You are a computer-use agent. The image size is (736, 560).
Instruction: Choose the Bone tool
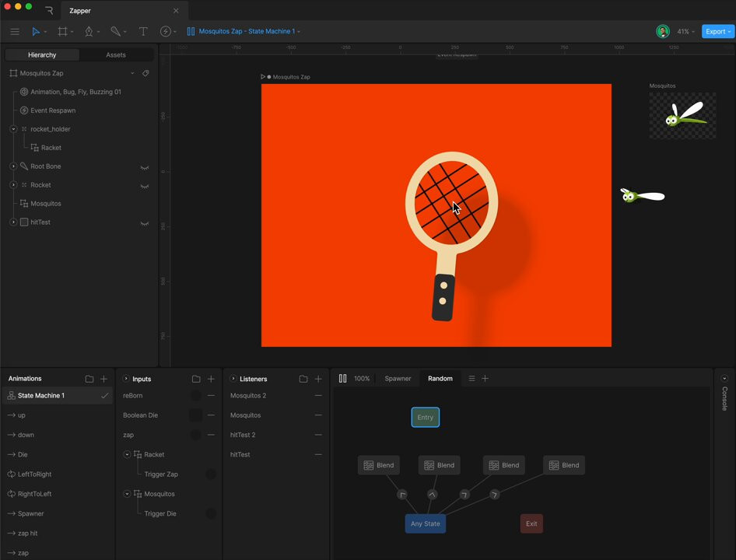click(x=115, y=31)
